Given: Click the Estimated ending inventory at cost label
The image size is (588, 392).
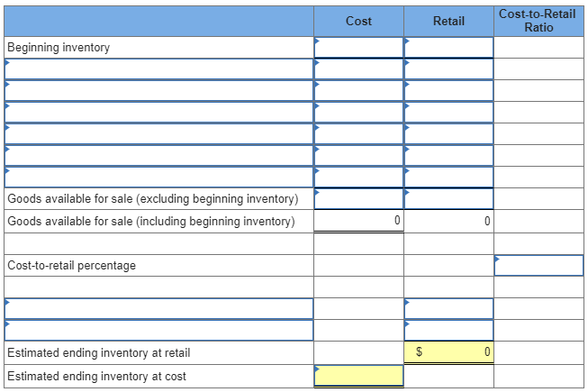Looking at the screenshot, I should (x=96, y=376).
